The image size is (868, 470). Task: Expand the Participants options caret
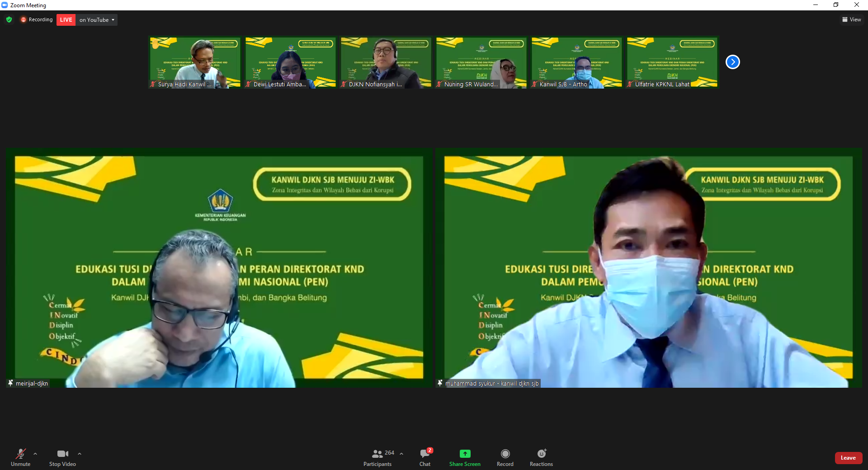point(401,454)
